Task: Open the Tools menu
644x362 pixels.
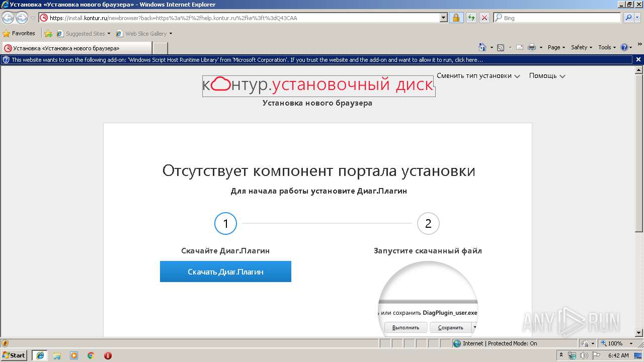Action: pyautogui.click(x=607, y=47)
